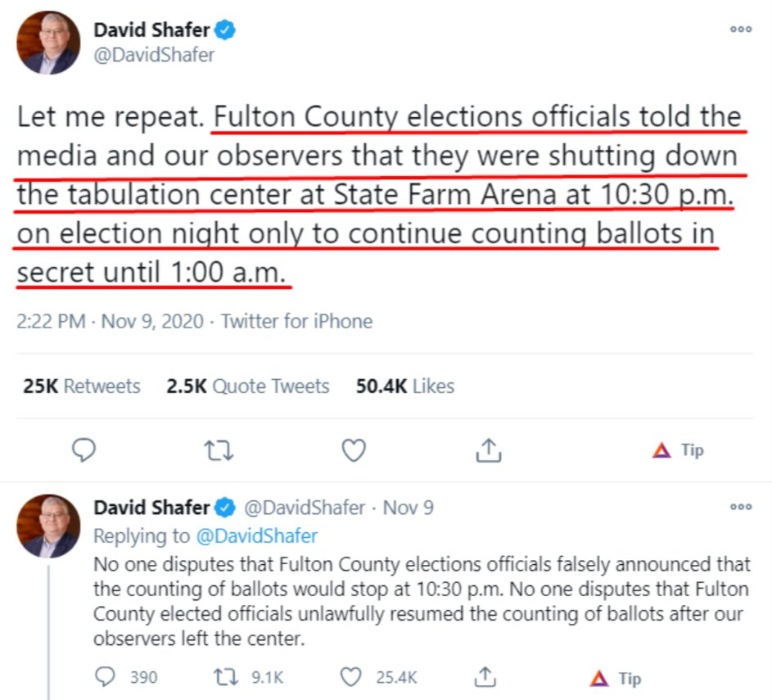Share the reply tweet
This screenshot has width=772, height=700.
(x=485, y=677)
